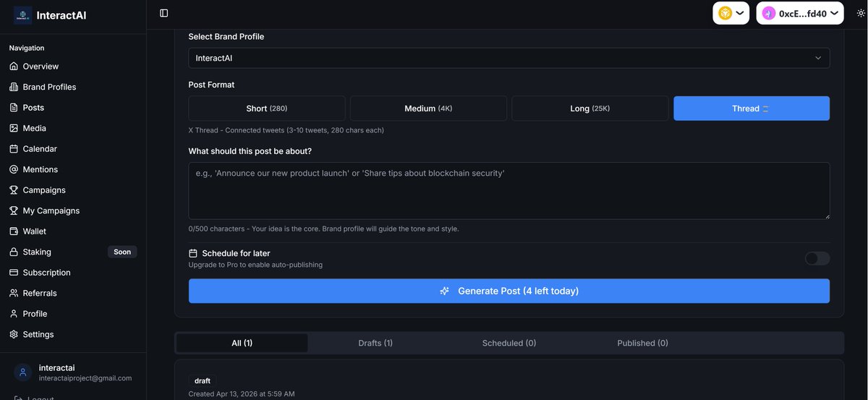Click the draft status badge
The width and height of the screenshot is (868, 400).
203,380
